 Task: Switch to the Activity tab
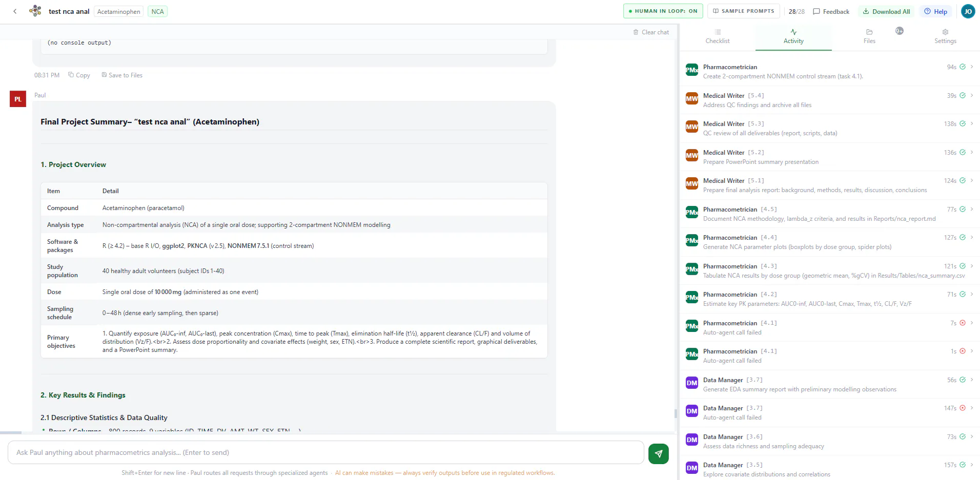793,37
